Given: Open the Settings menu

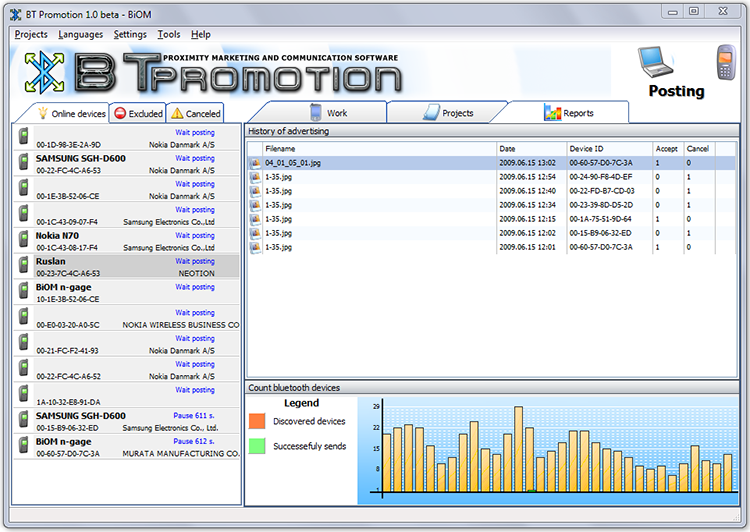Looking at the screenshot, I should [x=130, y=34].
